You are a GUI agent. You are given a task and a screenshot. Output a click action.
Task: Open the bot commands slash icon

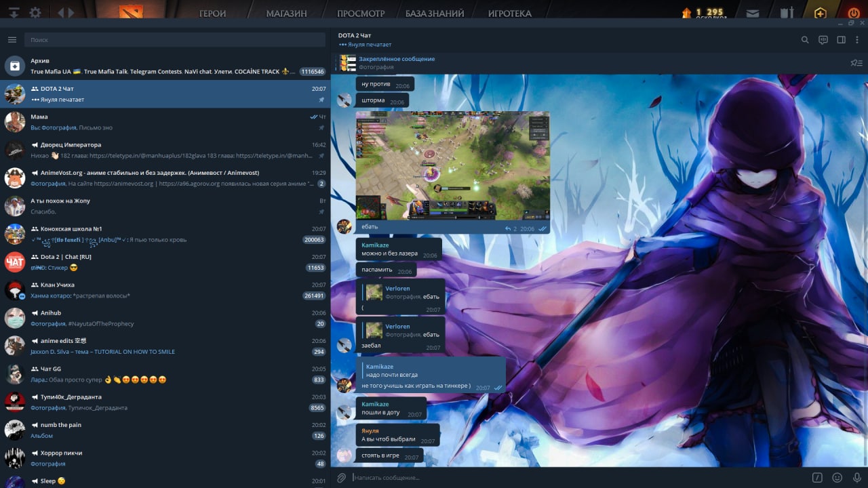[818, 478]
